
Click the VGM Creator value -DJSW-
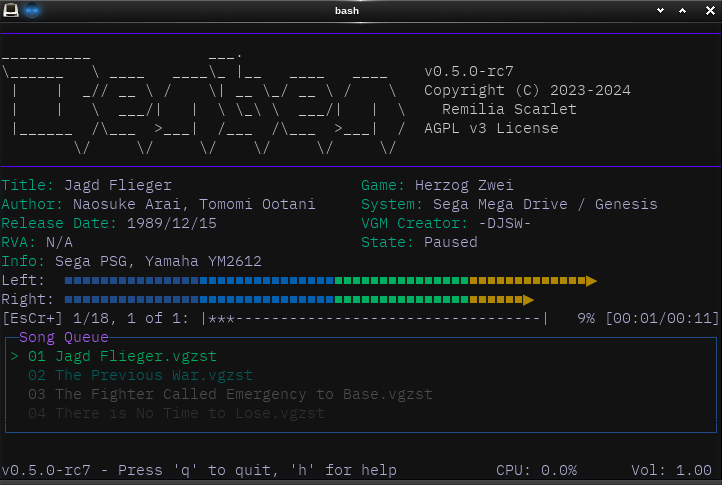pos(505,223)
